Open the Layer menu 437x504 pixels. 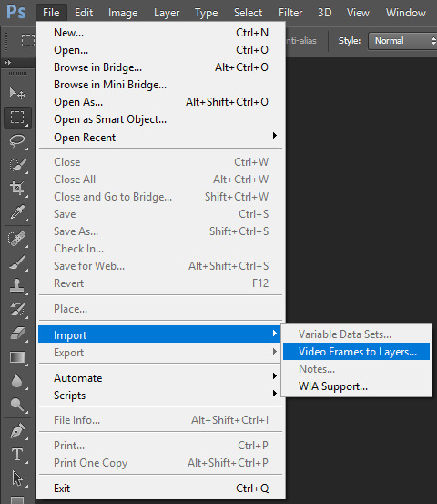coord(167,13)
